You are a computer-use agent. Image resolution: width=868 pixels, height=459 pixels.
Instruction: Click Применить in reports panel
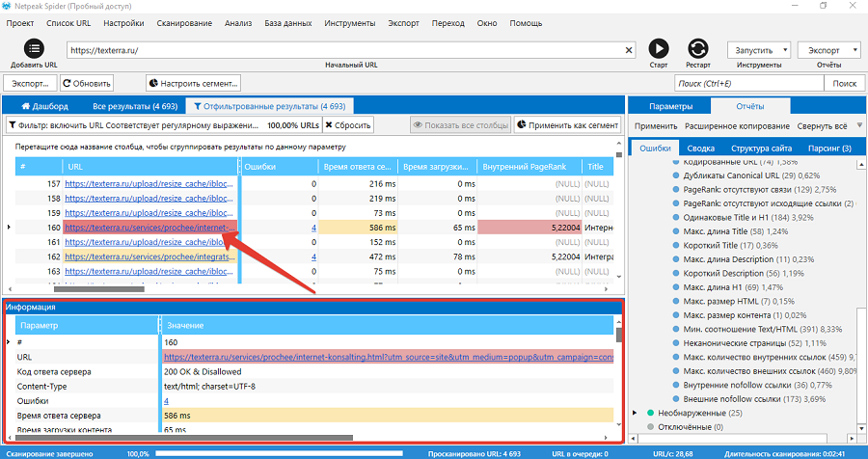click(656, 126)
